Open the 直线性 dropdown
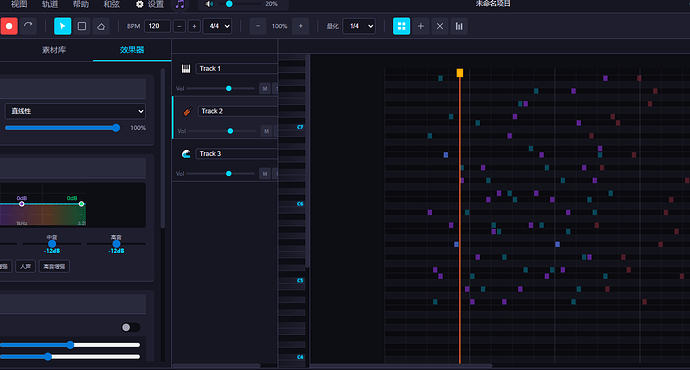 (75, 111)
